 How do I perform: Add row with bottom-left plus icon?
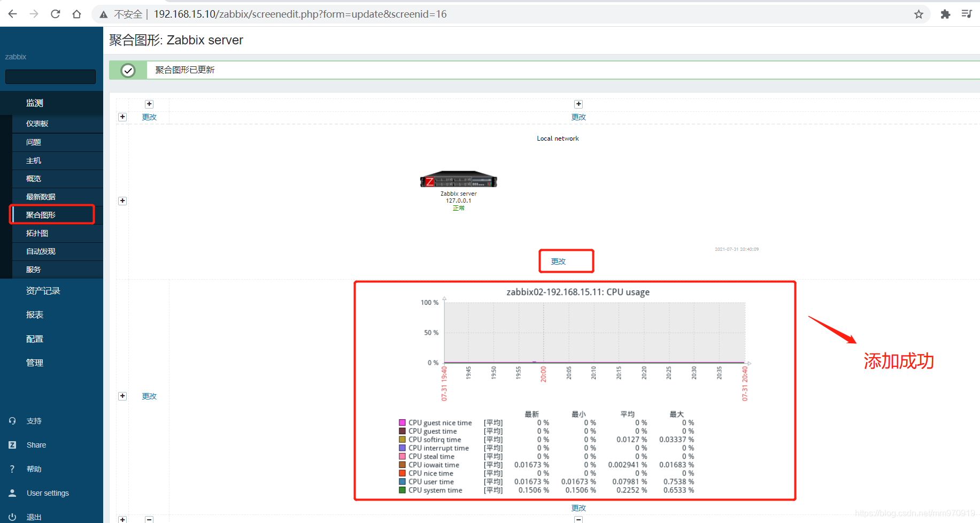coord(122,519)
